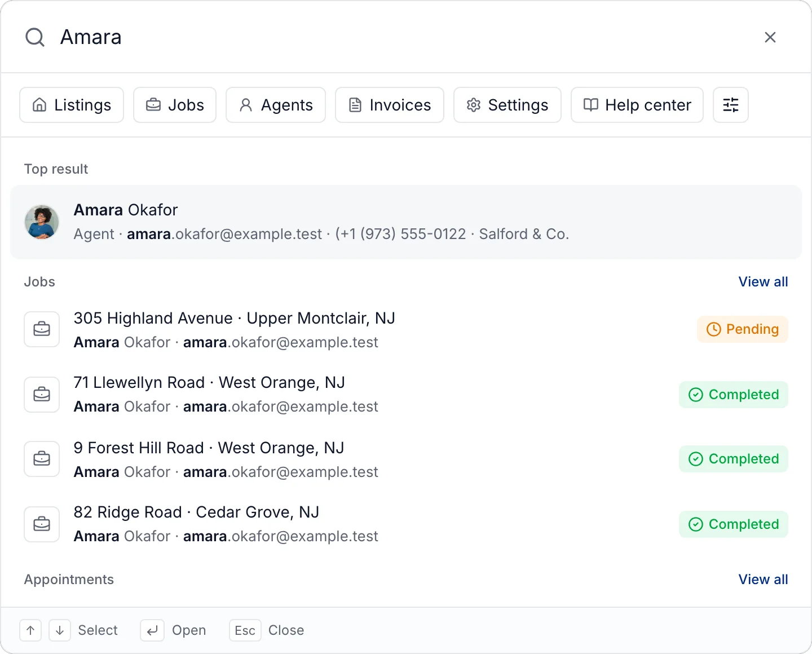Click Amara Okafor's avatar photo

[42, 222]
